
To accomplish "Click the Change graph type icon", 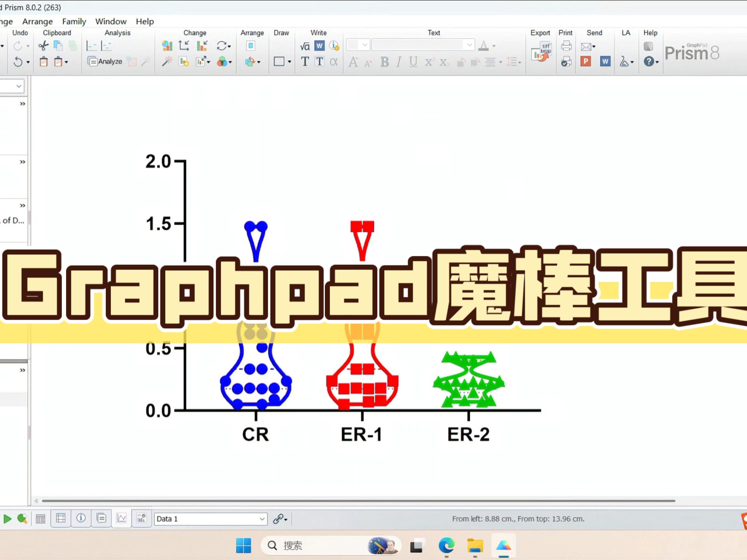I will click(167, 46).
